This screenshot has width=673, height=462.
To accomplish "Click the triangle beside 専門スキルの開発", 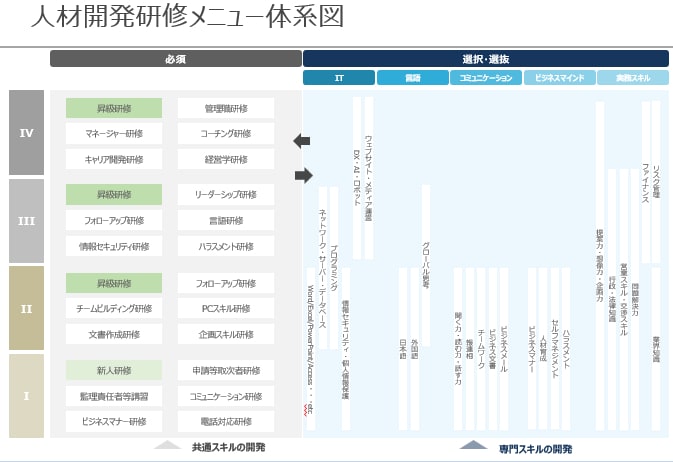I will click(473, 445).
